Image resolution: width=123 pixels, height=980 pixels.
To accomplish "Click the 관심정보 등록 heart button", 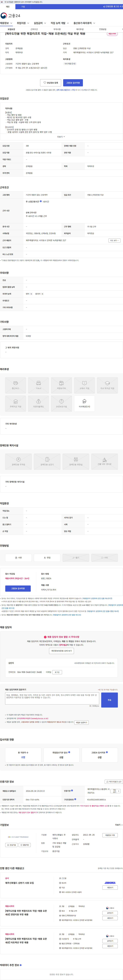I will pyautogui.click(x=50, y=83).
